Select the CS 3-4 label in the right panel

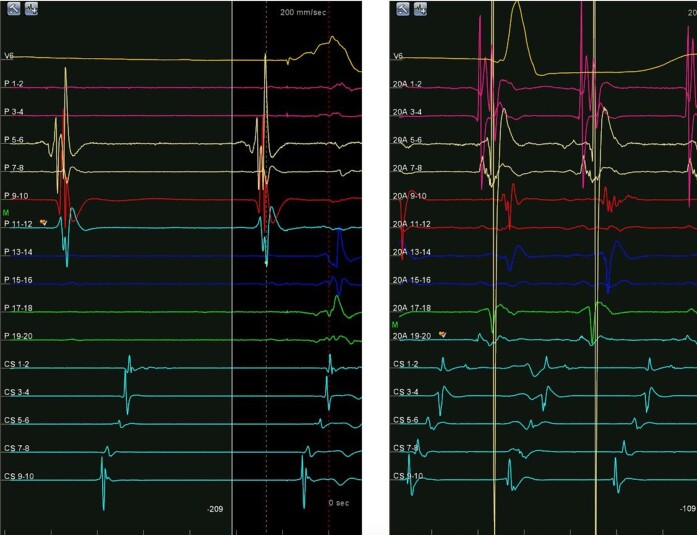(x=405, y=392)
